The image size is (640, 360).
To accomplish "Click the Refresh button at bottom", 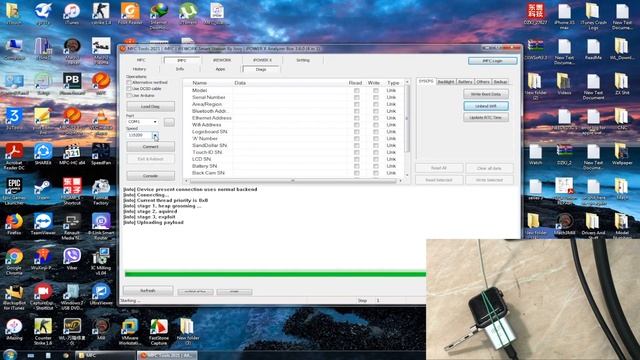I will click(x=148, y=291).
